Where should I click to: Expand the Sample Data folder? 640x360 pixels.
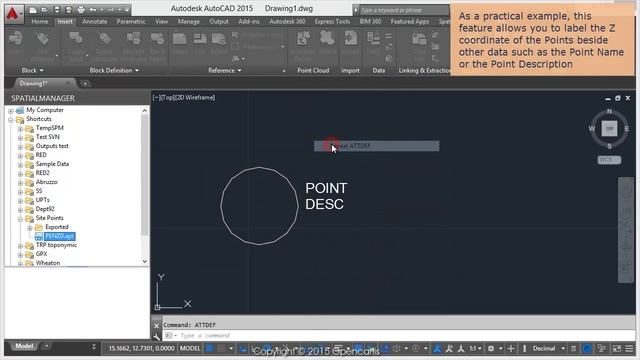(20, 164)
